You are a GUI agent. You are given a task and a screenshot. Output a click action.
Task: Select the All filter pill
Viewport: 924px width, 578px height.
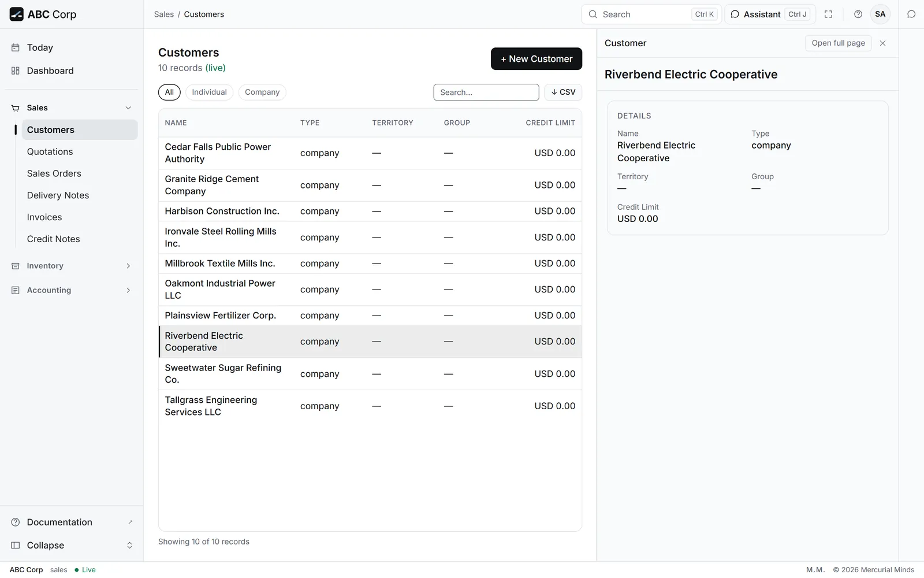click(169, 92)
